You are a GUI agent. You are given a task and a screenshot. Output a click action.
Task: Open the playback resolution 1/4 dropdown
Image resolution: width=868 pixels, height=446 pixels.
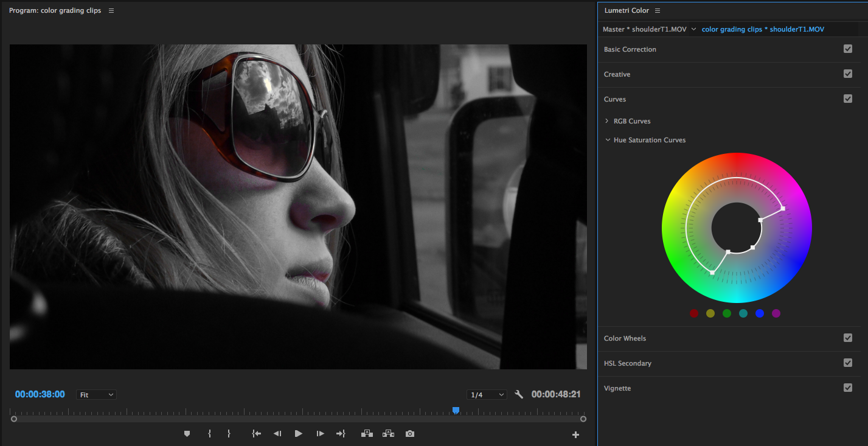pos(487,394)
